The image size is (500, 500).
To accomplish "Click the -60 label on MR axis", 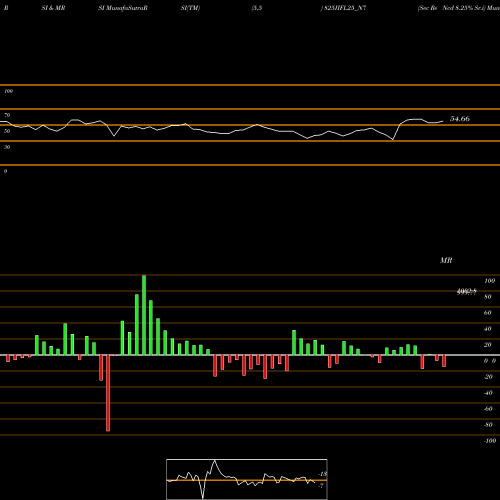I will [488, 409].
